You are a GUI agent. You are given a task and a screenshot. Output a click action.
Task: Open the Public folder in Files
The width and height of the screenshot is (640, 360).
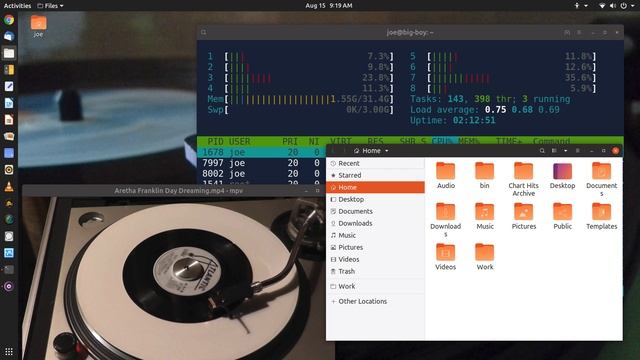pyautogui.click(x=562, y=216)
